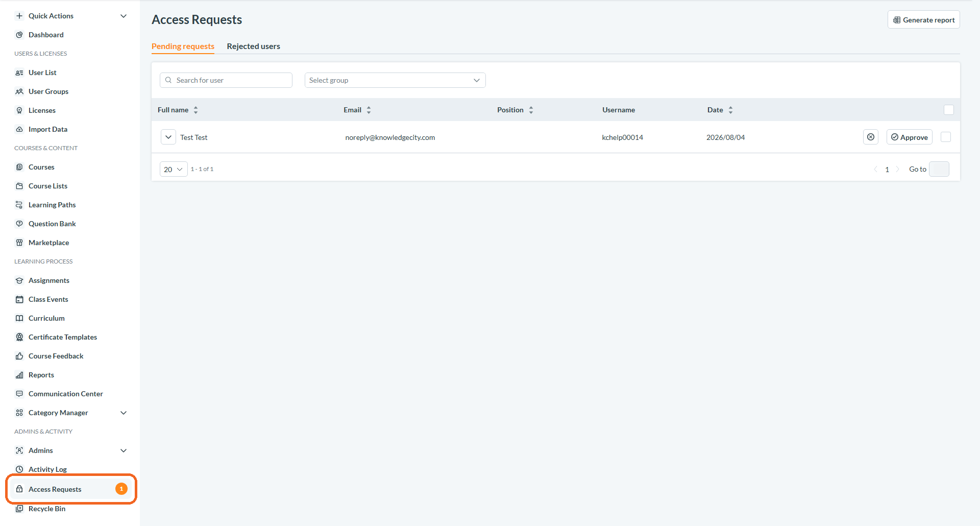Click the Licenses badge icon
Image resolution: width=980 pixels, height=526 pixels.
19,110
